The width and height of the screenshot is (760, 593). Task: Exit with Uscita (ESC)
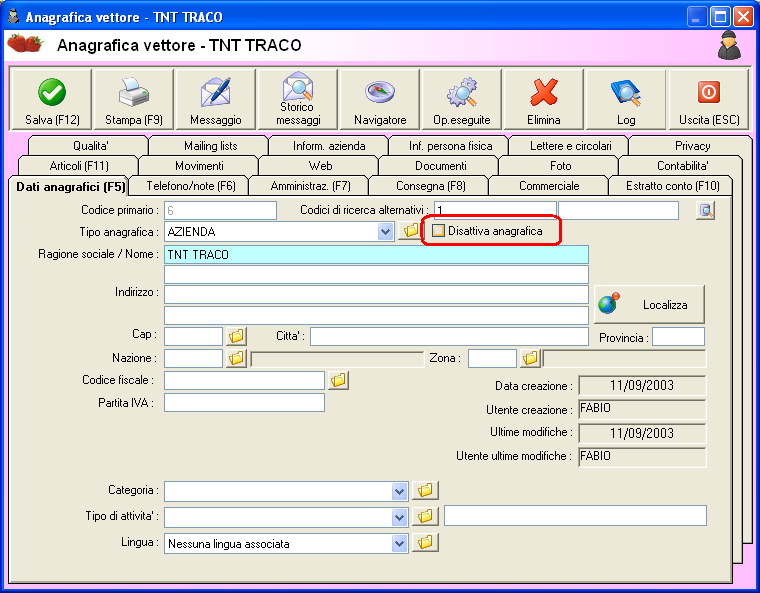(x=709, y=100)
